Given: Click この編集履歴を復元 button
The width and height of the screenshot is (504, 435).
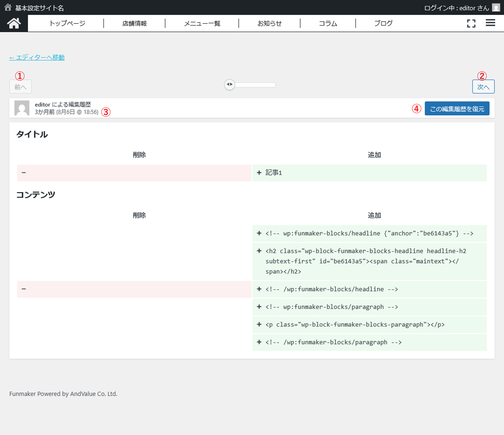Looking at the screenshot, I should click(x=457, y=109).
